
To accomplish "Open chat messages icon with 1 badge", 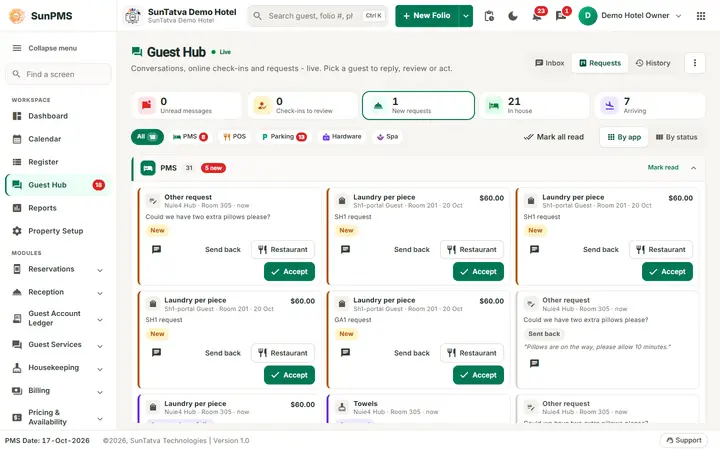I will (x=561, y=16).
